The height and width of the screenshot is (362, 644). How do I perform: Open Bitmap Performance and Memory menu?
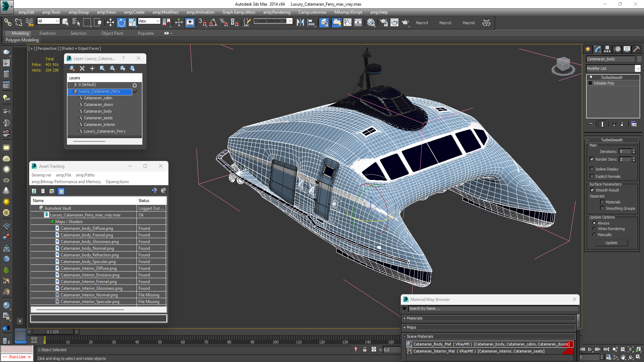pyautogui.click(x=66, y=182)
